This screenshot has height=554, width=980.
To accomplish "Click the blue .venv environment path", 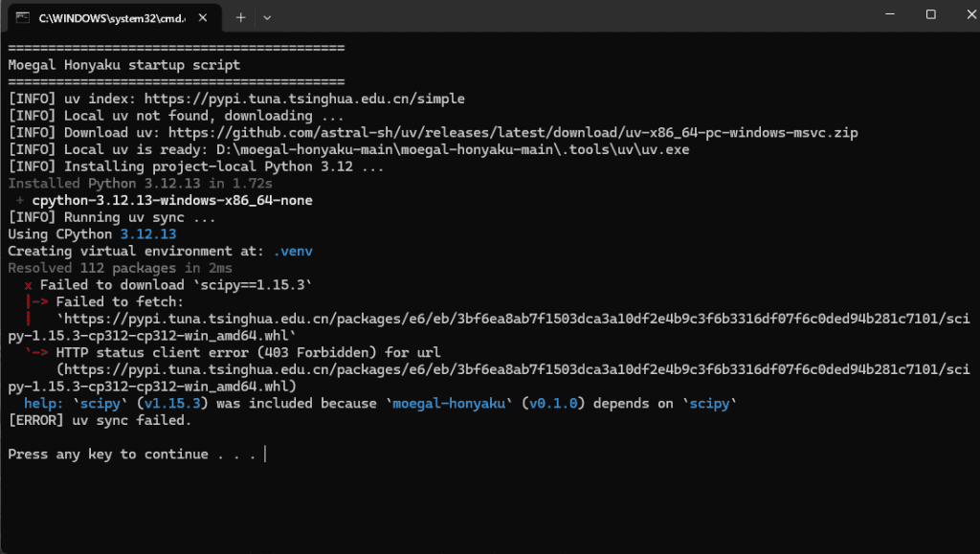I will point(293,251).
